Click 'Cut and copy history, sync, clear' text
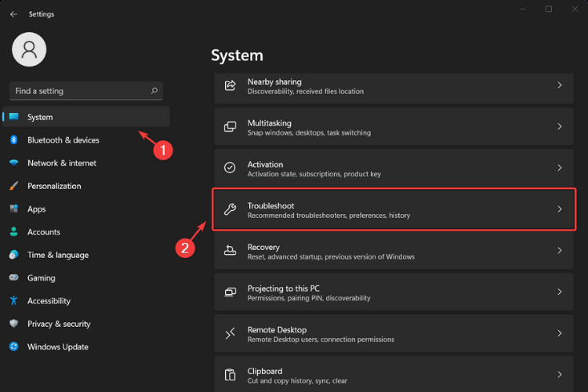Image resolution: width=588 pixels, height=392 pixels. [x=297, y=381]
